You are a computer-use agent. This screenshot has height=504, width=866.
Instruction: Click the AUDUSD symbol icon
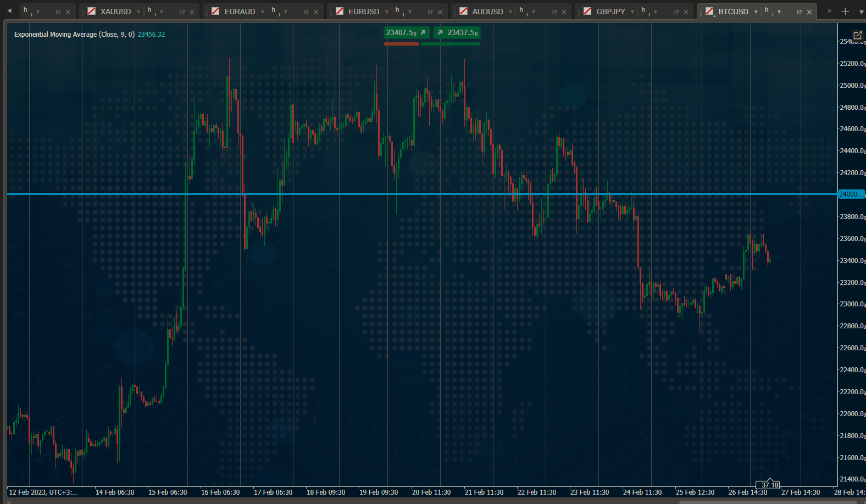point(463,12)
